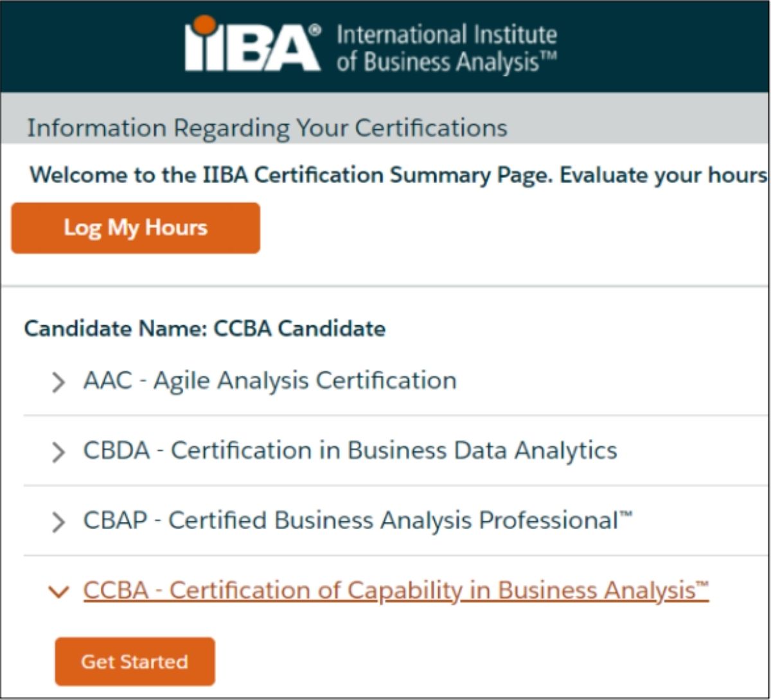Select the AAC Agile Analysis Certification text
The height and width of the screenshot is (700, 771).
click(270, 380)
